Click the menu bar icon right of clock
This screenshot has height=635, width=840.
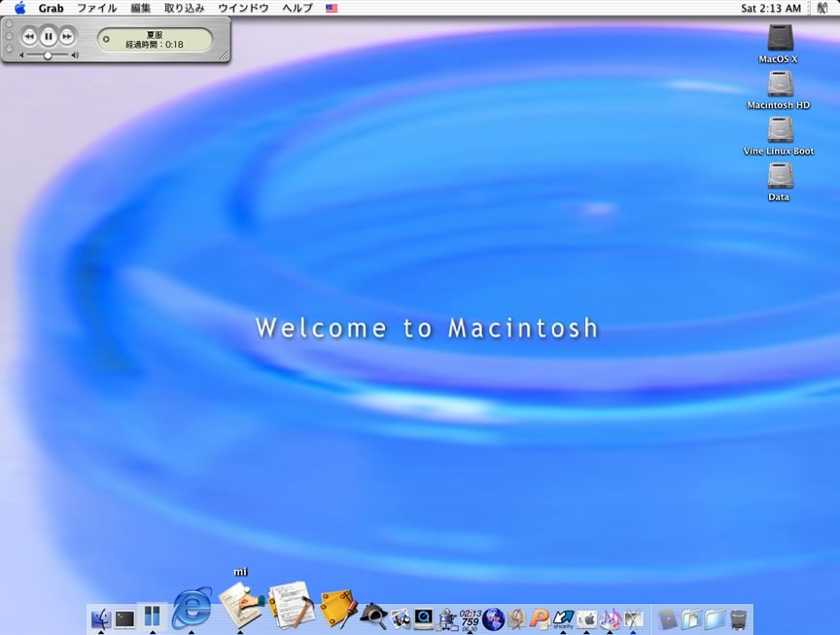point(822,8)
